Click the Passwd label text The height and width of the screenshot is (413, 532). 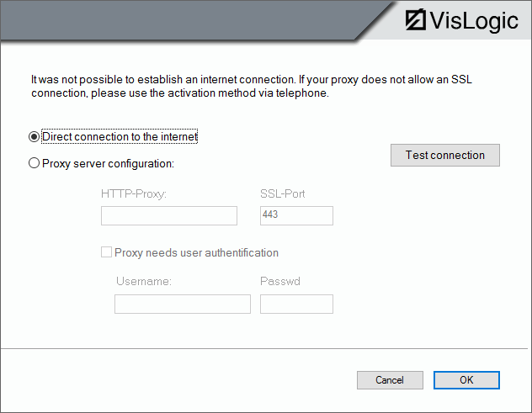280,281
